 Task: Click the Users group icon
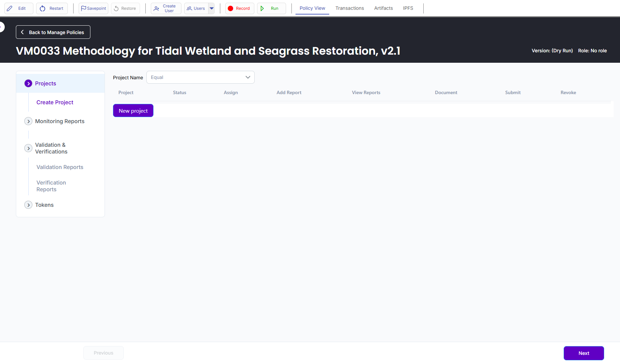tap(189, 8)
